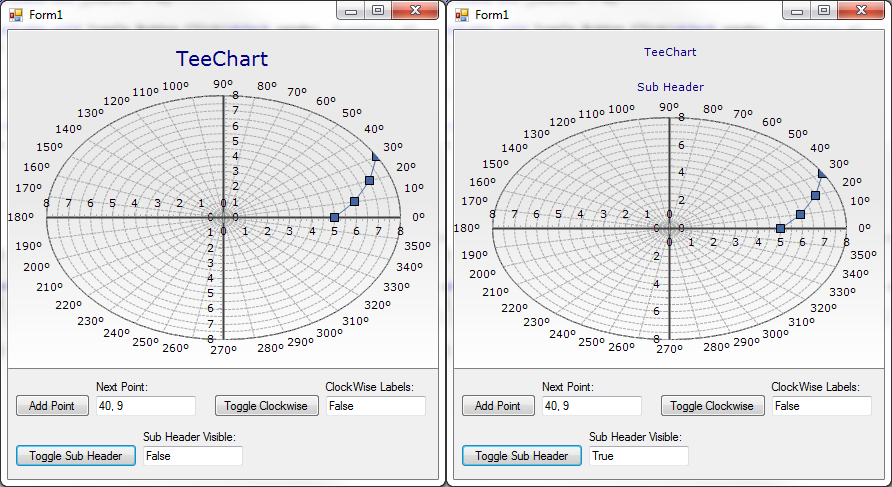Click the 0° label in right chart

click(x=865, y=228)
